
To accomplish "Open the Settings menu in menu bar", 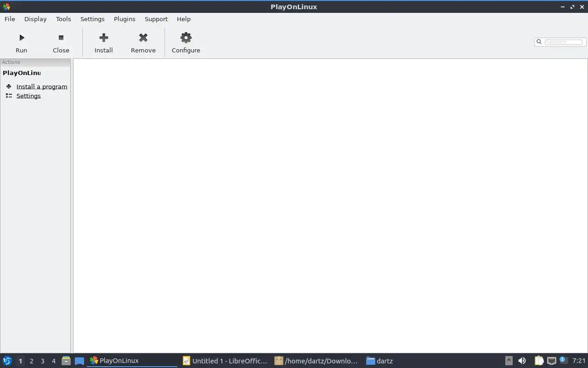I will 92,19.
